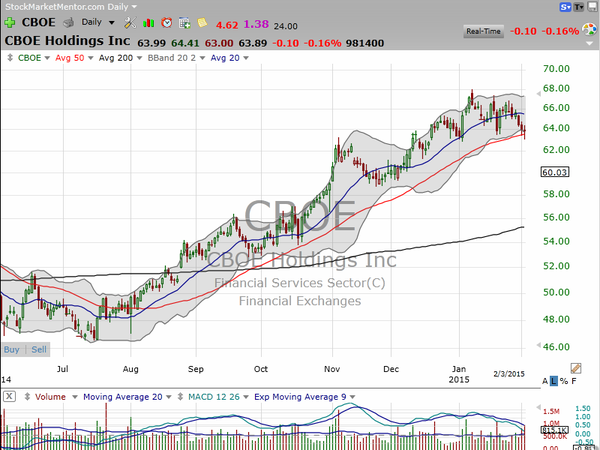Open the Daily timeframe dropdown
This screenshot has width=600, height=450.
pyautogui.click(x=112, y=23)
